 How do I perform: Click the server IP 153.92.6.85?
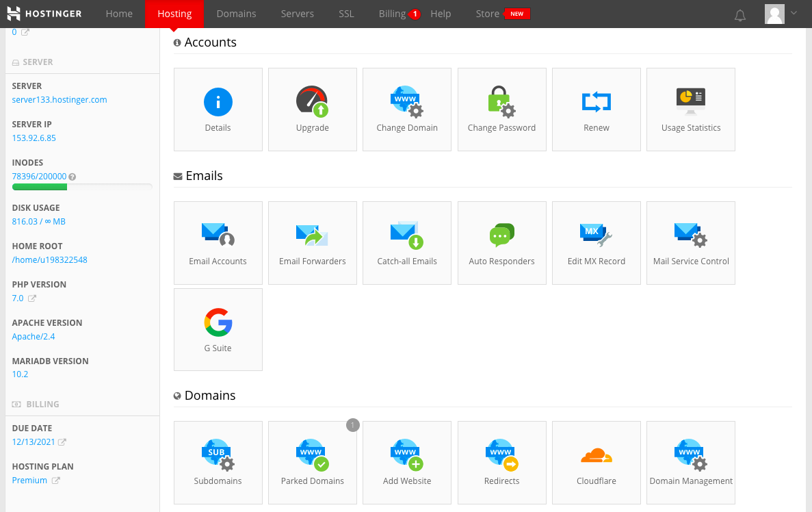pyautogui.click(x=34, y=138)
